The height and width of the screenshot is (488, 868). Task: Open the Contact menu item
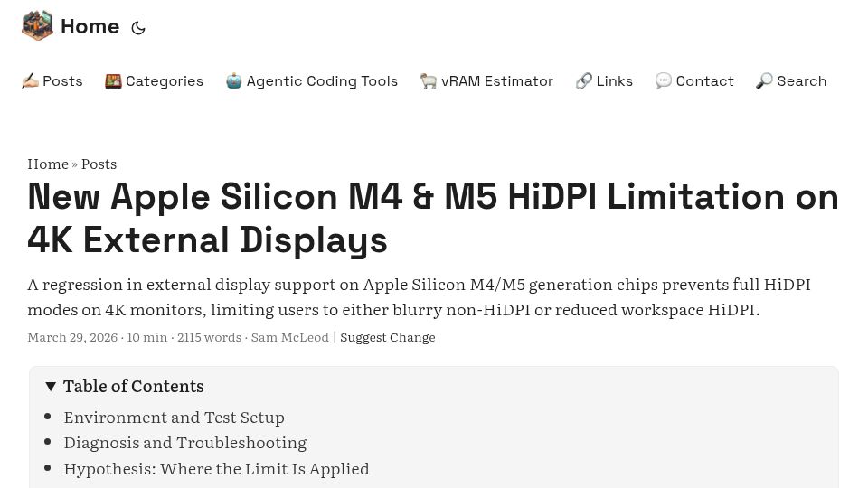pos(704,81)
